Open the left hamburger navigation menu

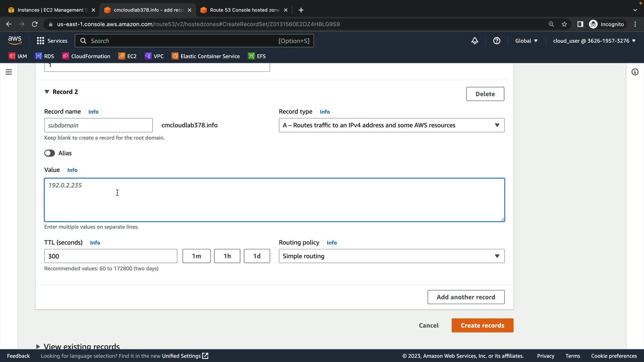(x=9, y=72)
